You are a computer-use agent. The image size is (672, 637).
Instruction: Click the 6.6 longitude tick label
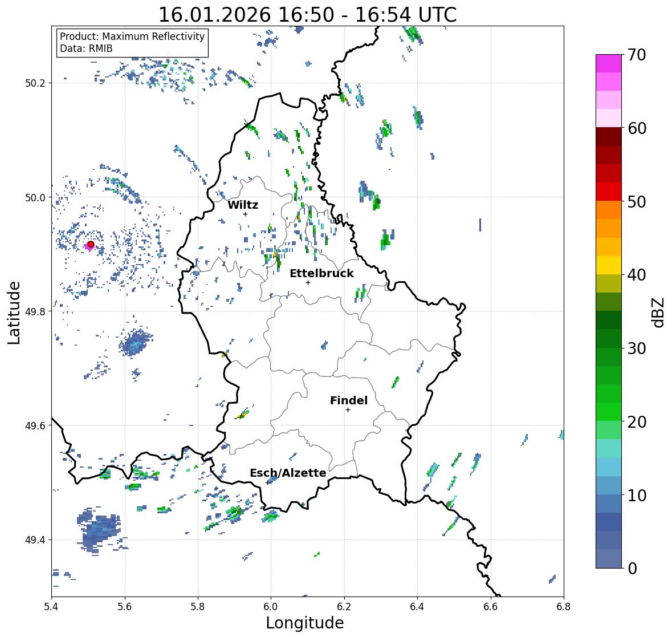490,607
